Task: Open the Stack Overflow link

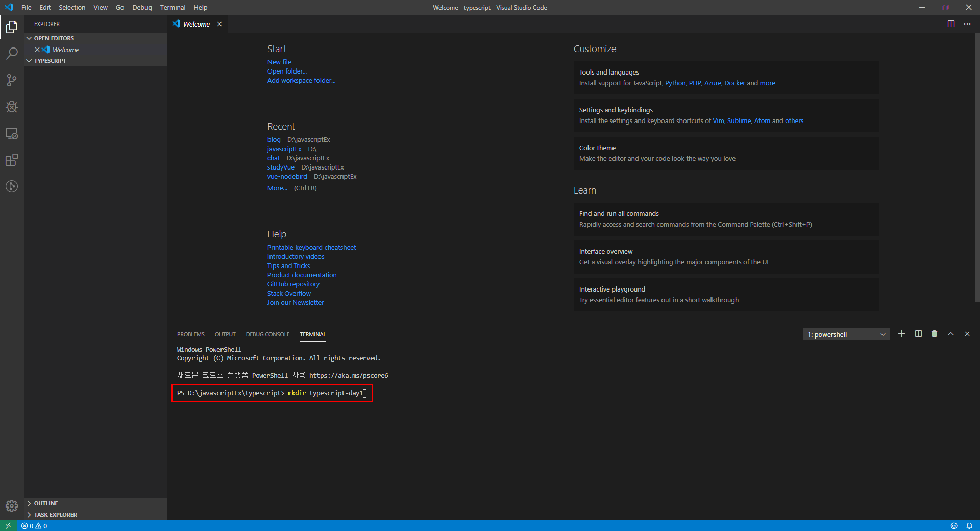Action: point(289,293)
